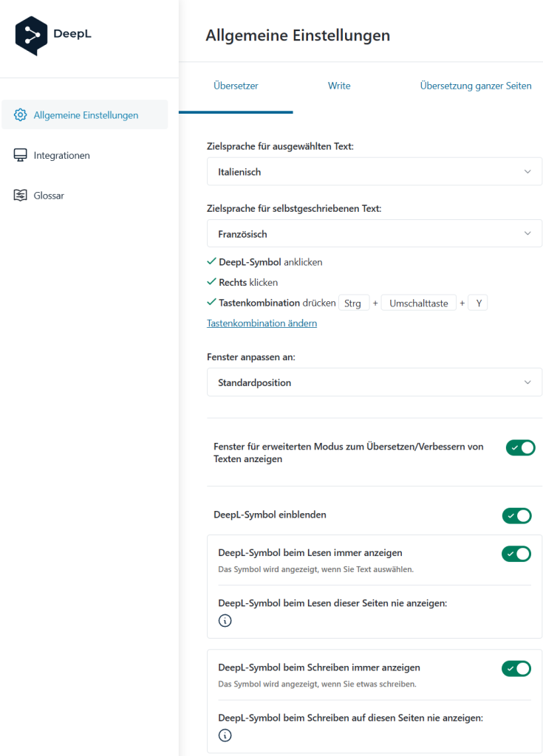Click the Umschalttaste key box
The height and width of the screenshot is (756, 543).
pyautogui.click(x=418, y=303)
